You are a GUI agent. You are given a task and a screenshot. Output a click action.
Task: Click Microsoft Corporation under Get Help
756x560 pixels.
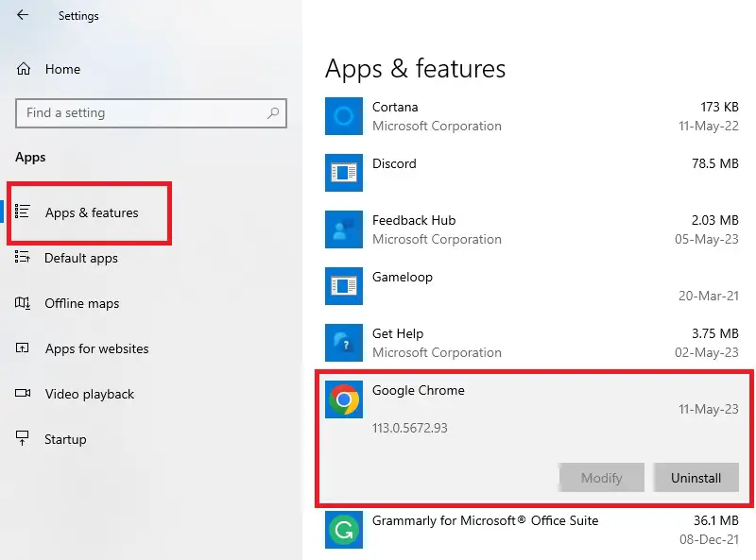tap(437, 353)
